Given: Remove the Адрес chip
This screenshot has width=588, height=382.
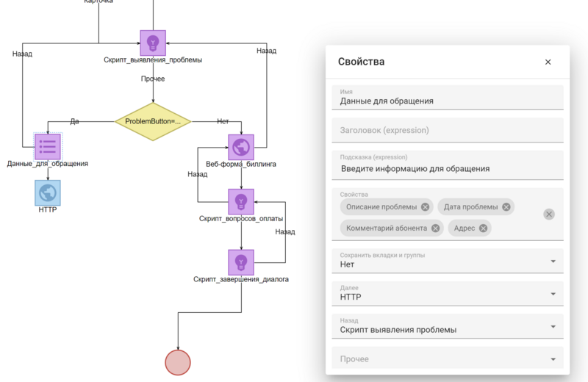Looking at the screenshot, I should pos(483,228).
